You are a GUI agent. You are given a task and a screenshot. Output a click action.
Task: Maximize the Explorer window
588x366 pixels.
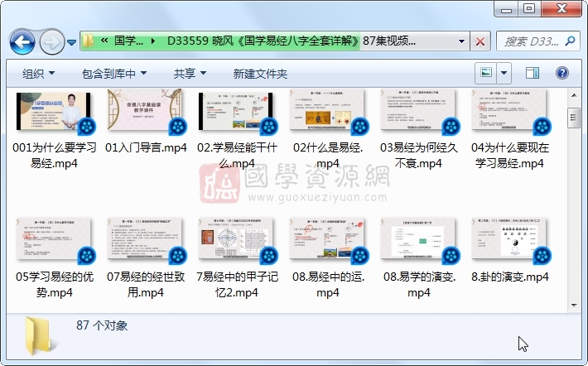coord(529,8)
